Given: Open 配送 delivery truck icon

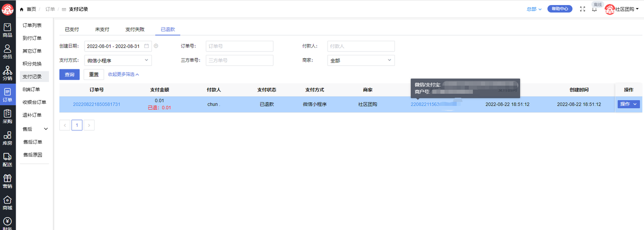Looking at the screenshot, I should pyautogui.click(x=8, y=160).
